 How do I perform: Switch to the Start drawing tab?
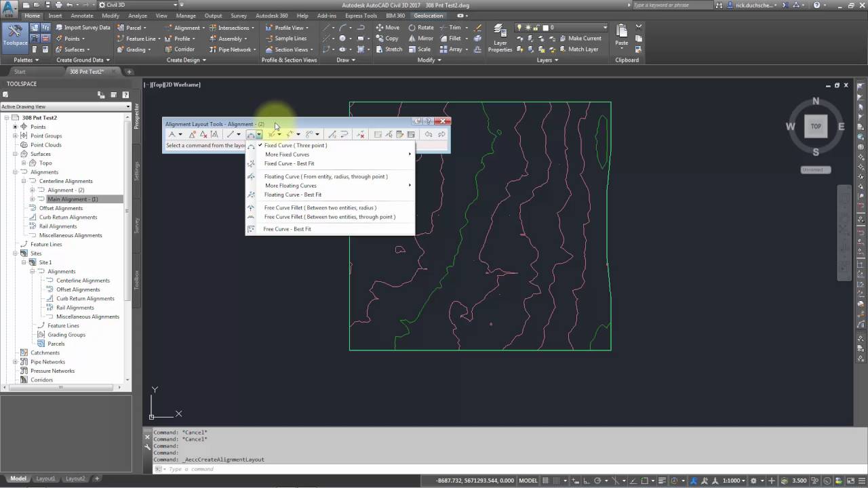20,71
